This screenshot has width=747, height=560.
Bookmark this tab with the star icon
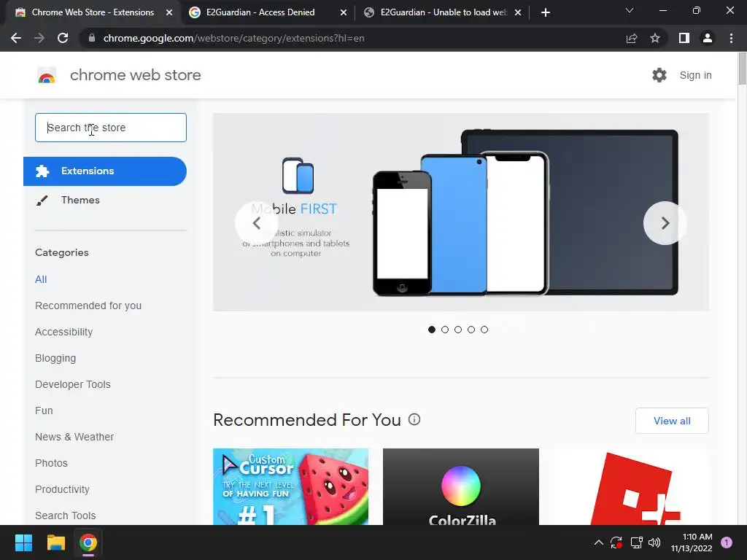[655, 38]
